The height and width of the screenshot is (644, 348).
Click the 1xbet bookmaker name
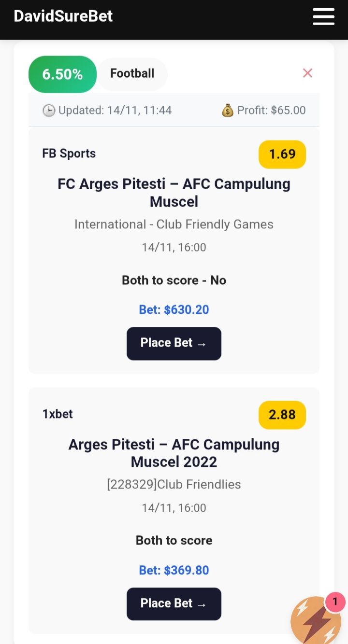(x=58, y=414)
